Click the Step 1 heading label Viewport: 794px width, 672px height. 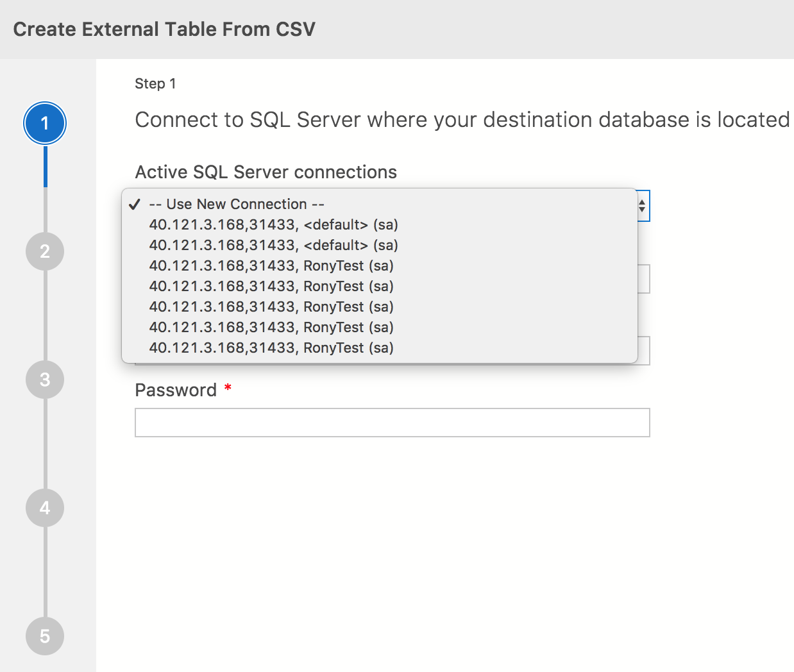[x=155, y=83]
